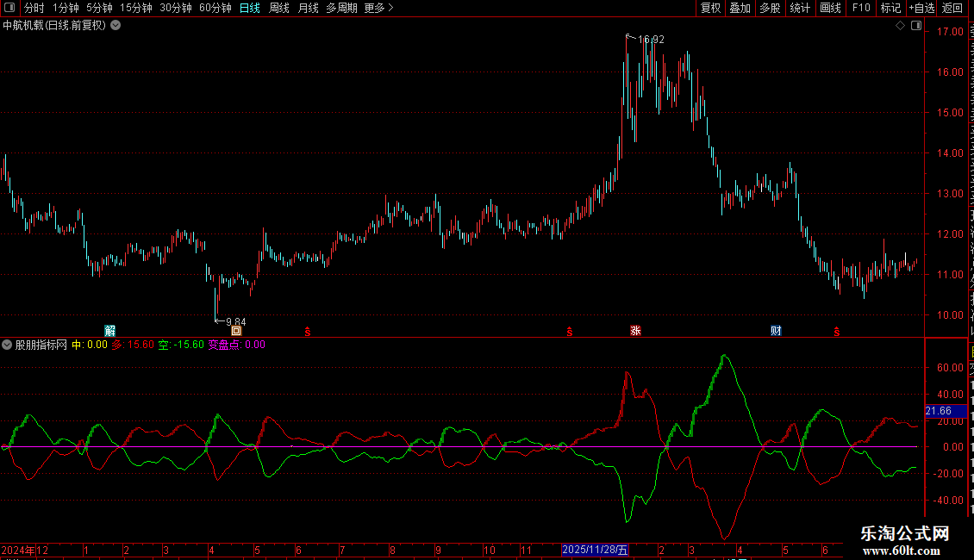Image resolution: width=974 pixels, height=560 pixels.
Task: Click the orange square event marker
Action: coord(236,331)
